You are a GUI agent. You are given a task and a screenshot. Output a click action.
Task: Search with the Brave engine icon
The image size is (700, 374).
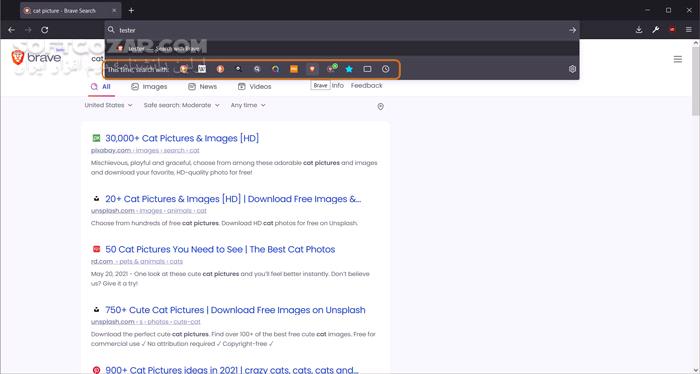pyautogui.click(x=312, y=69)
